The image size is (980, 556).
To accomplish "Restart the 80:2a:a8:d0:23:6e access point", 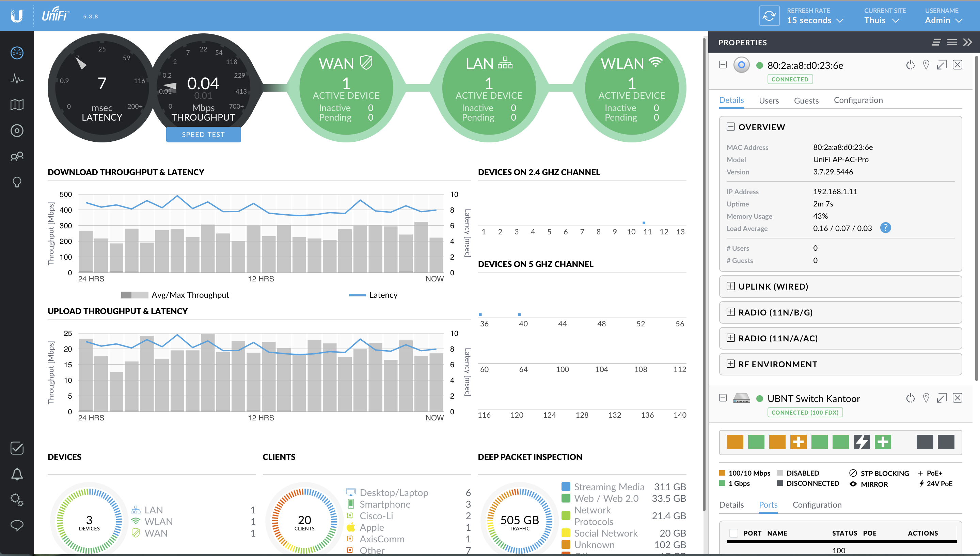I will 910,65.
